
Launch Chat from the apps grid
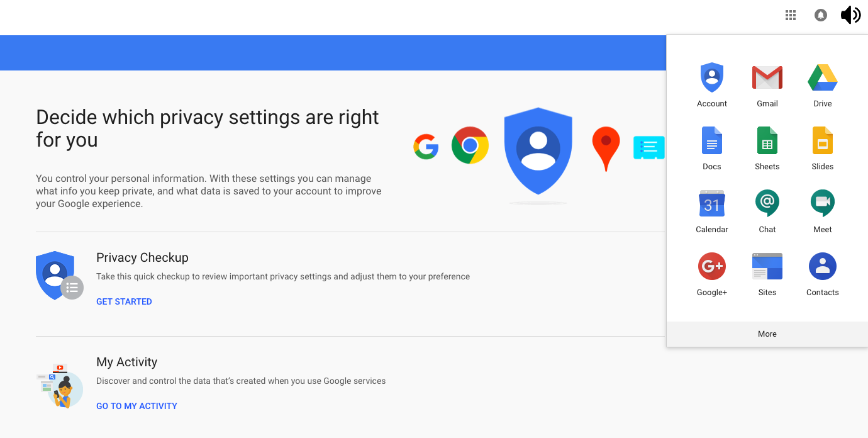767,211
